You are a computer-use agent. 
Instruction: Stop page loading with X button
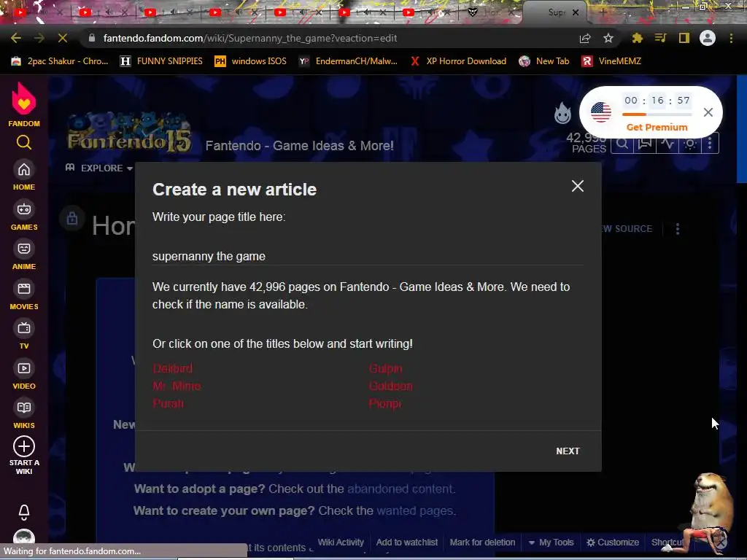coord(63,38)
